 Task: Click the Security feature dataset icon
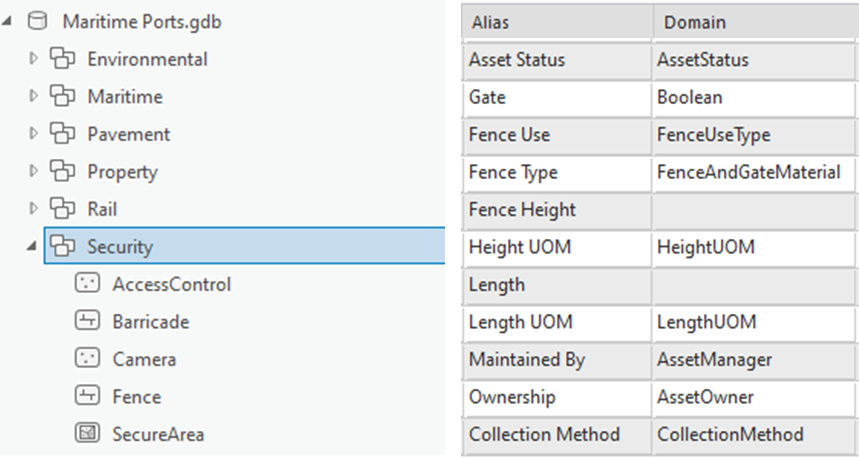point(63,246)
